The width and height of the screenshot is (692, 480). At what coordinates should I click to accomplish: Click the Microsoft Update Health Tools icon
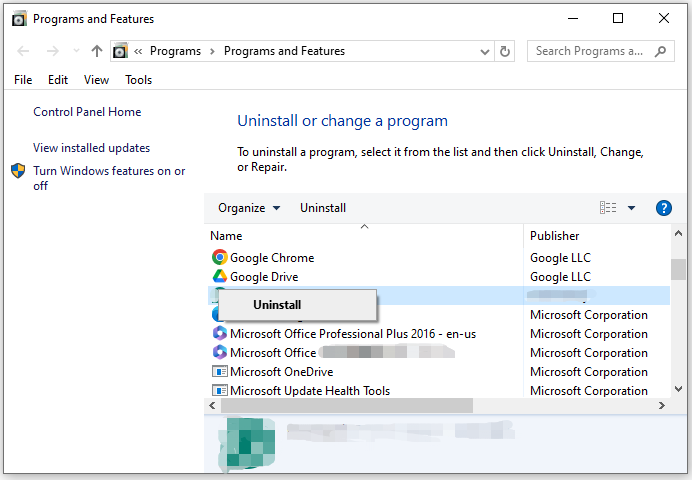(x=219, y=390)
